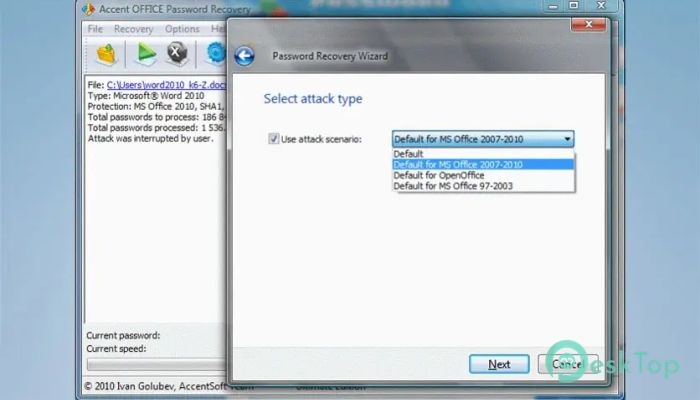
Task: Select Default for MS Office 97-2003 option
Action: point(483,186)
